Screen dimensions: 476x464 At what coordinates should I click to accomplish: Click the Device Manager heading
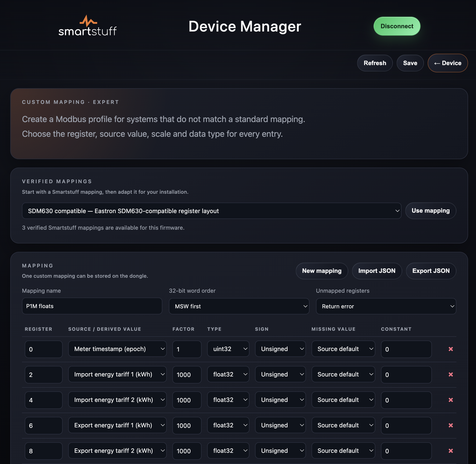tap(245, 26)
